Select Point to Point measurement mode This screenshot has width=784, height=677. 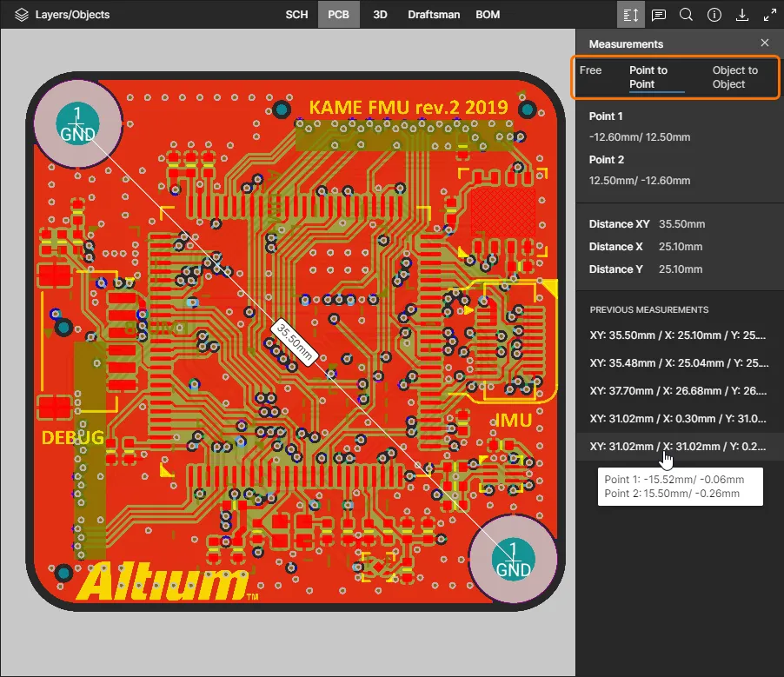(648, 77)
